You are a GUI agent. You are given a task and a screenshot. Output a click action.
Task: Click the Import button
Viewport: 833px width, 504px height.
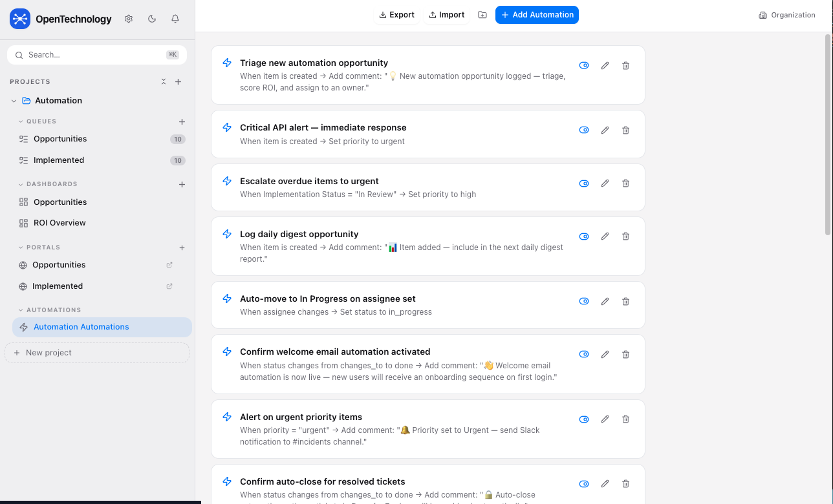click(x=446, y=15)
